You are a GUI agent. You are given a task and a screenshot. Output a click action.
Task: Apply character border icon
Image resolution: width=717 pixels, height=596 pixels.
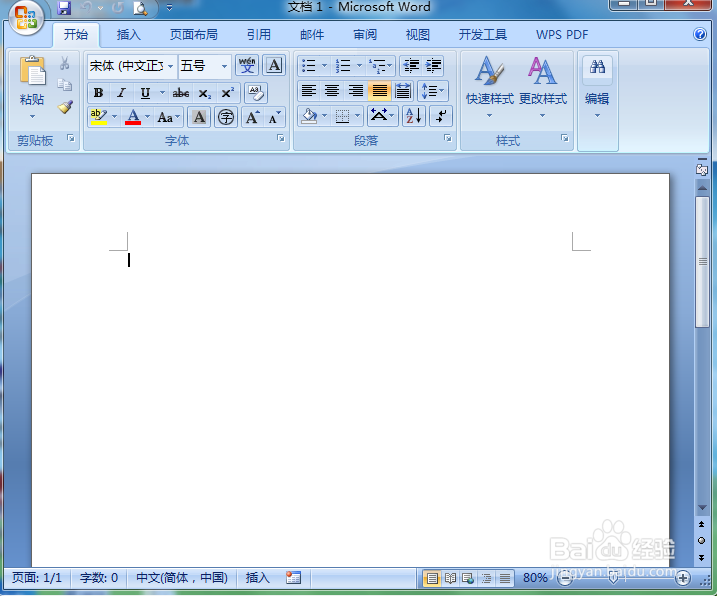(274, 65)
